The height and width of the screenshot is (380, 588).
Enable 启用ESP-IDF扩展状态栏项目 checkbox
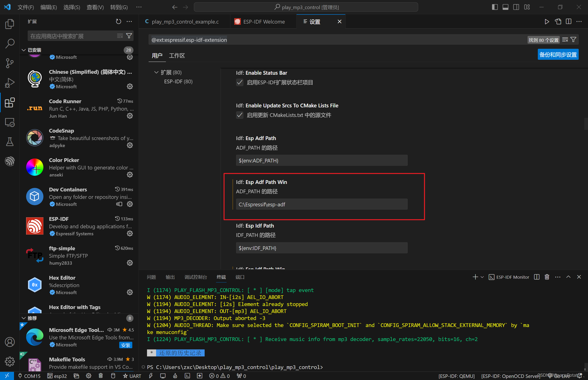click(x=239, y=82)
